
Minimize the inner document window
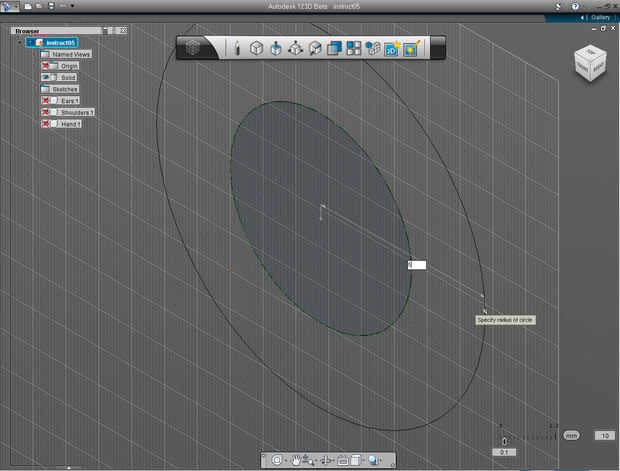[594, 29]
